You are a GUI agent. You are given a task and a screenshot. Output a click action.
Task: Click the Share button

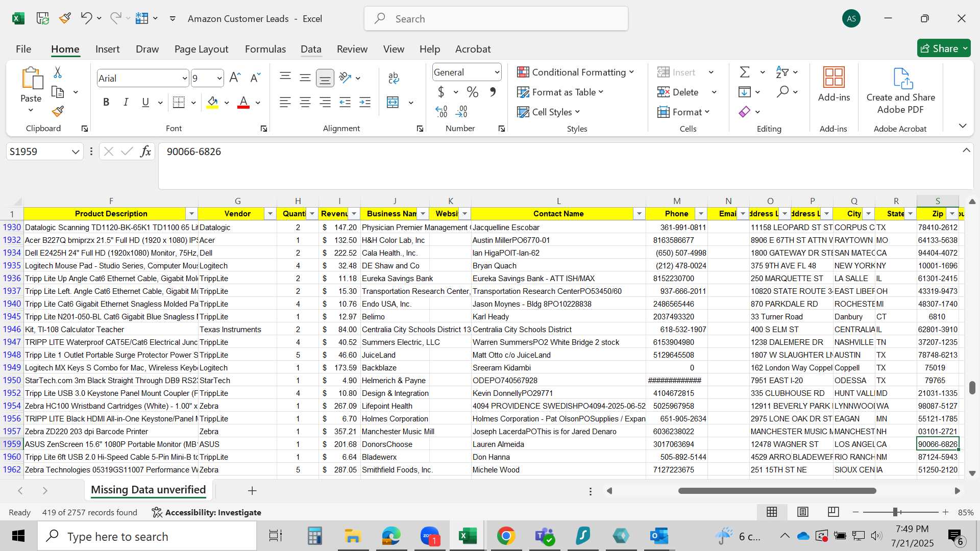tap(944, 48)
